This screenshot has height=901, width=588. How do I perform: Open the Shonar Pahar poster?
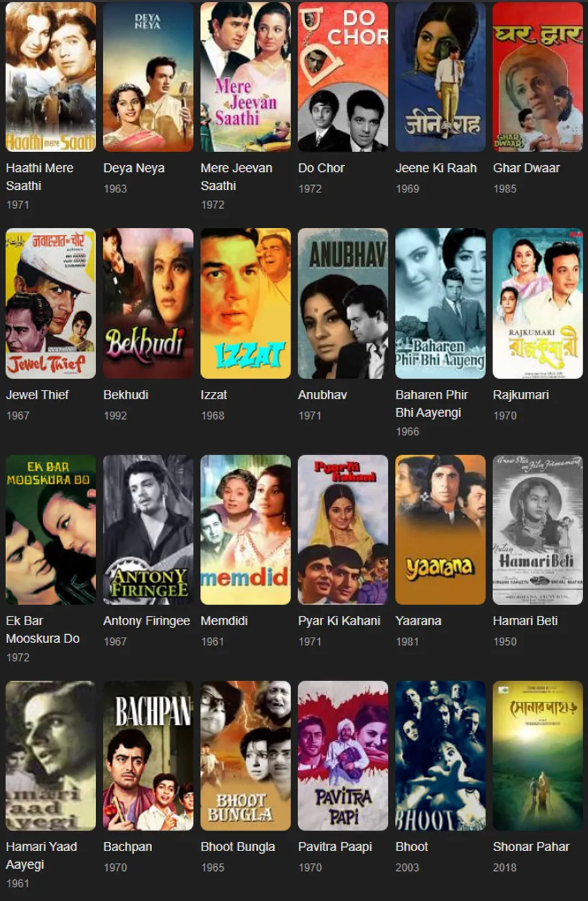click(x=538, y=756)
